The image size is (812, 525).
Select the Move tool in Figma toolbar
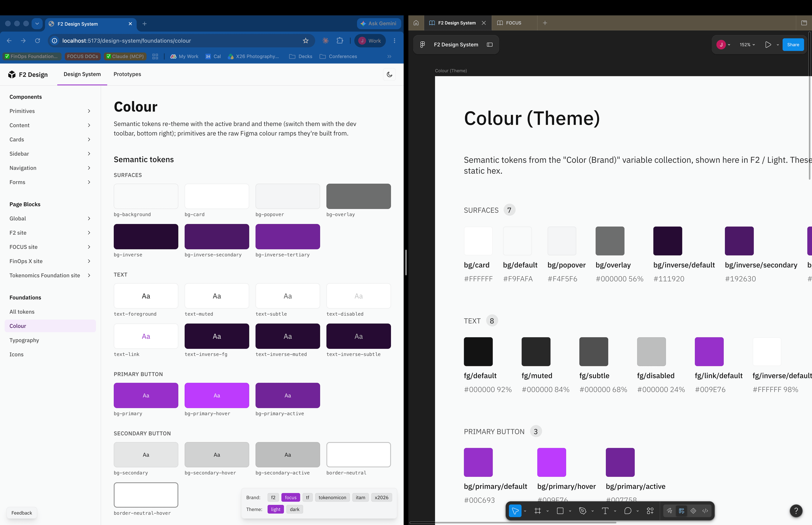click(515, 511)
